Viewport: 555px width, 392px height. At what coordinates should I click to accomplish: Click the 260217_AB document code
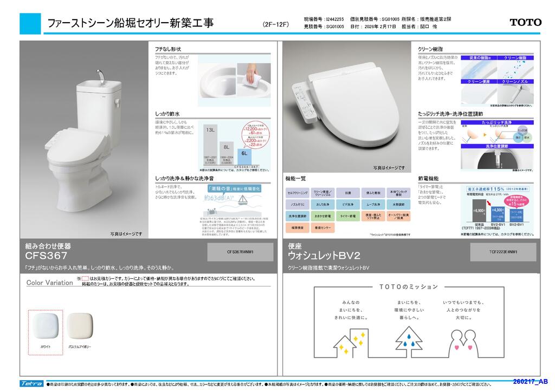530,381
